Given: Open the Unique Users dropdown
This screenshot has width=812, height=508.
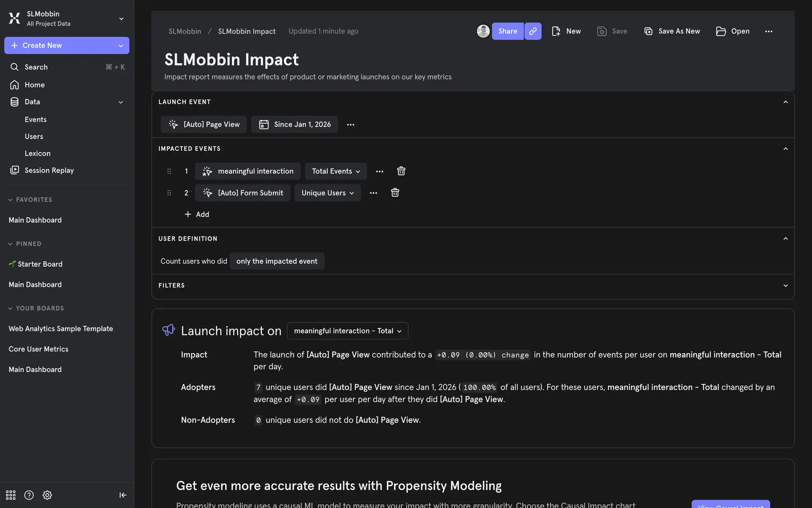Looking at the screenshot, I should (x=327, y=193).
